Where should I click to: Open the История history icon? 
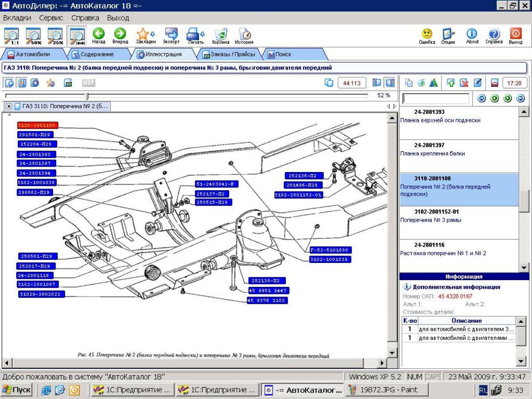244,36
